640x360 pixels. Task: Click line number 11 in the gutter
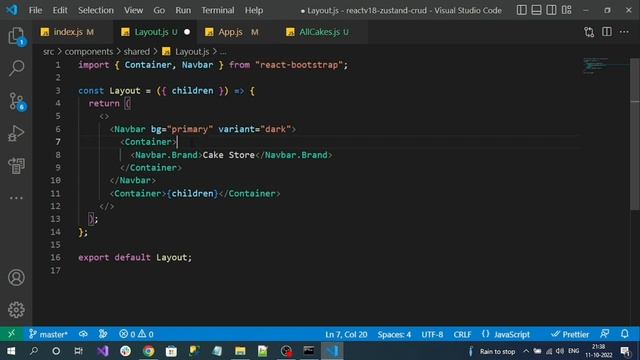tap(55, 193)
